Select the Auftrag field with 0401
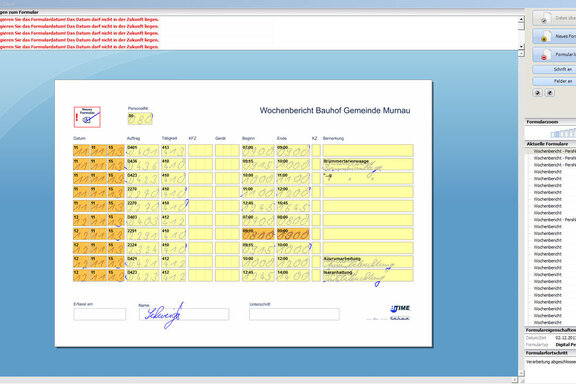The image size is (576, 384). pos(143,151)
